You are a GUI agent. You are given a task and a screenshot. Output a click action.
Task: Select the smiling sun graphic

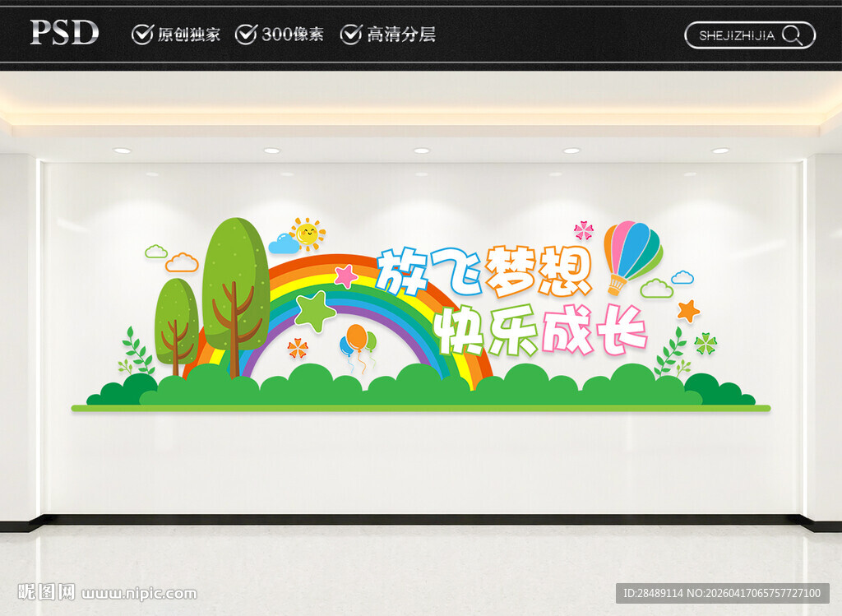(308, 235)
